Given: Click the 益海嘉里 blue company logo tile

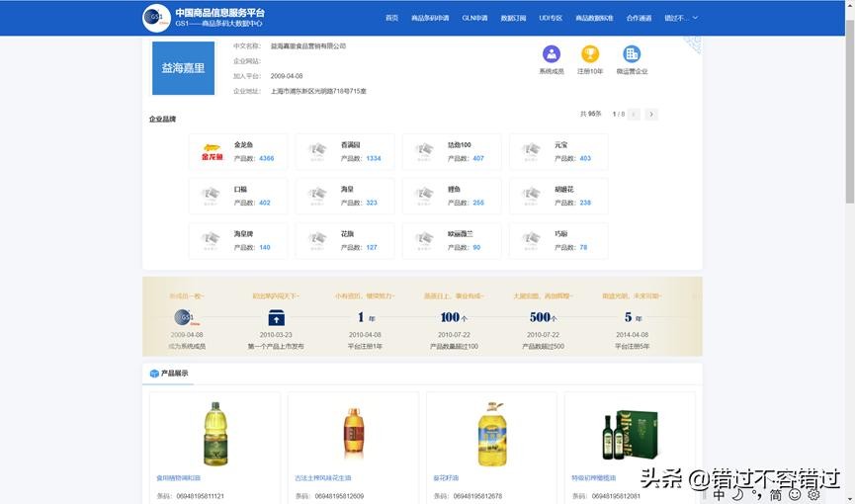Looking at the screenshot, I should 183,68.
